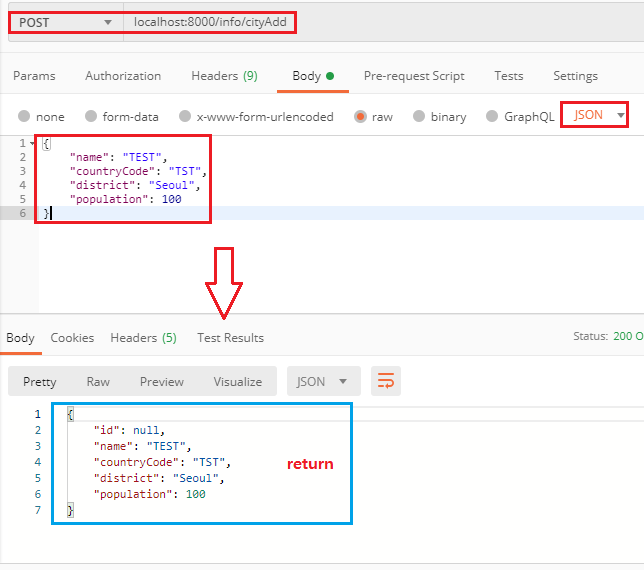Open the response Cookies tab
The image size is (644, 570).
(x=72, y=338)
